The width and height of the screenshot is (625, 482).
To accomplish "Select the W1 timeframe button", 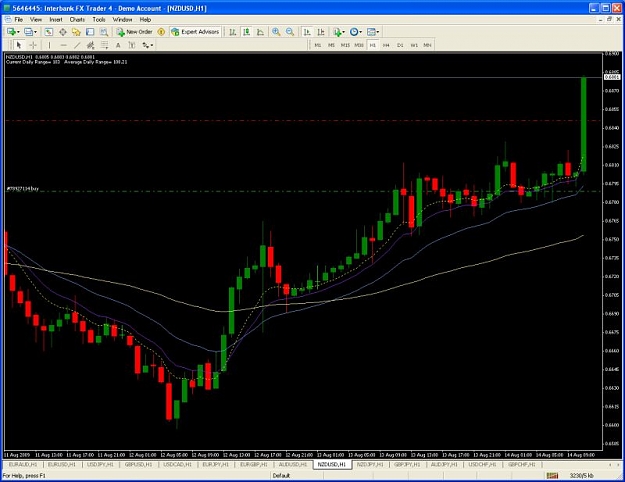I will point(414,45).
